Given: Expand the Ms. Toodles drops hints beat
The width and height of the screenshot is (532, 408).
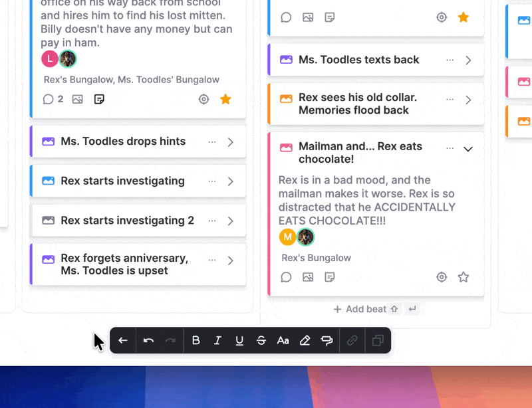Looking at the screenshot, I should tap(230, 142).
